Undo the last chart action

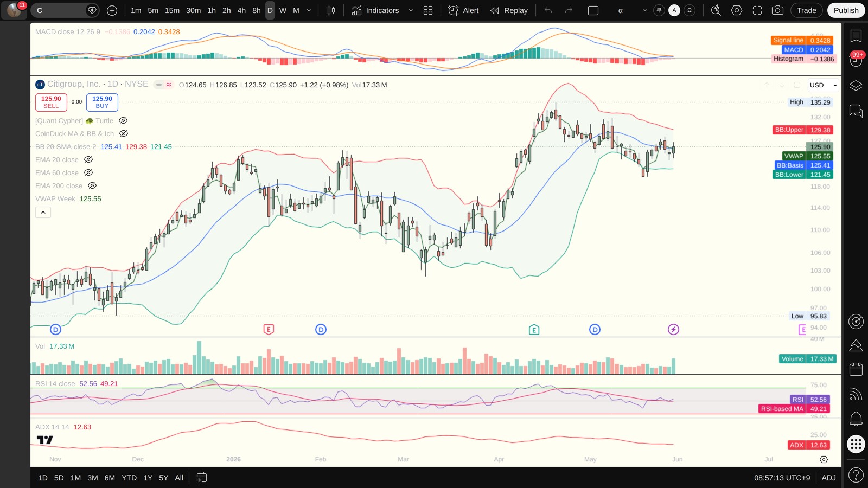pyautogui.click(x=548, y=10)
